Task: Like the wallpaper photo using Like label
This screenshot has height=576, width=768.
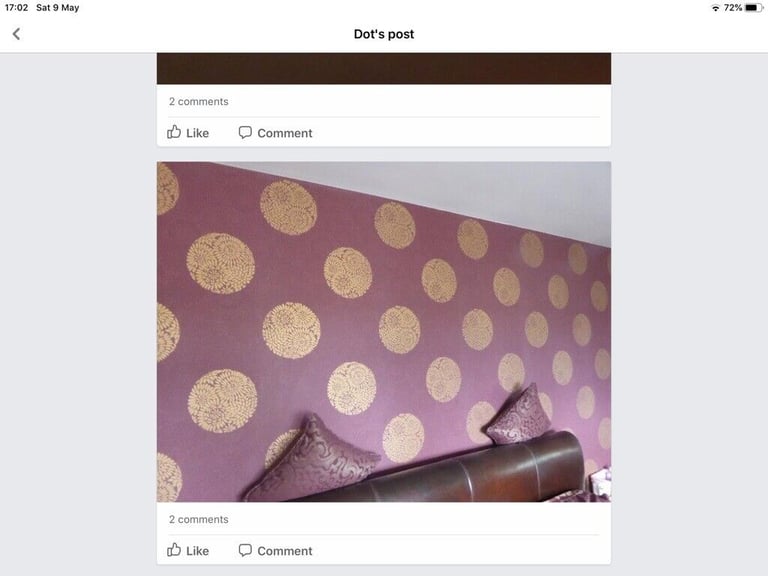Action: 197,551
